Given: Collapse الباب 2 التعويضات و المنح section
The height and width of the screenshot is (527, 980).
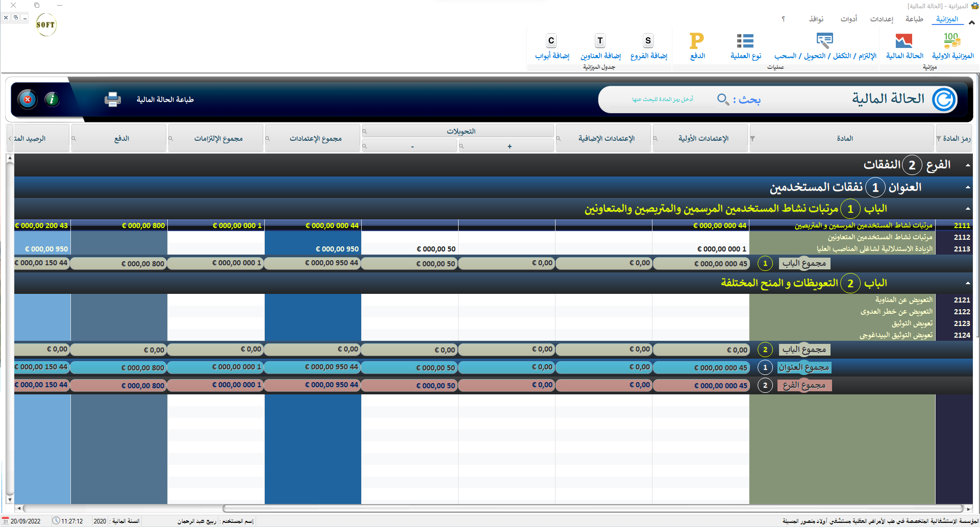Looking at the screenshot, I should tap(968, 283).
